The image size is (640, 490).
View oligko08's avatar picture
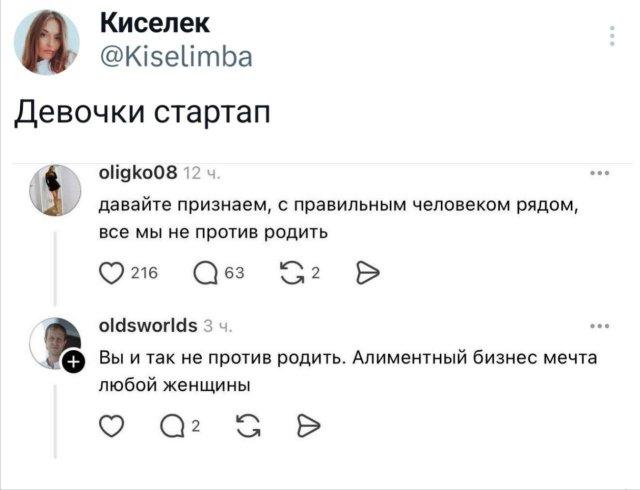57,190
